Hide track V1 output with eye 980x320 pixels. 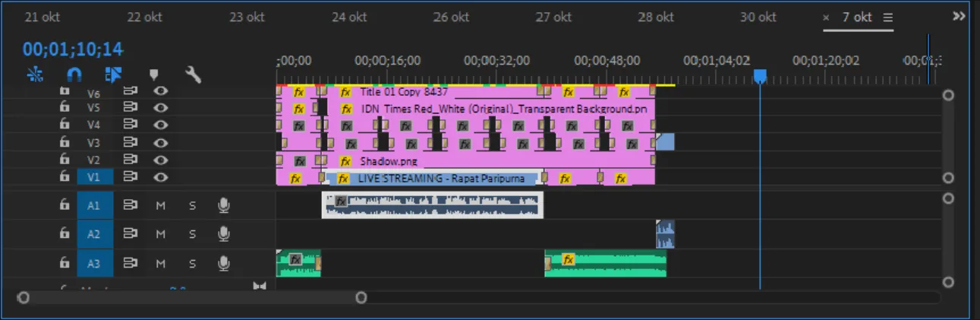(x=160, y=177)
